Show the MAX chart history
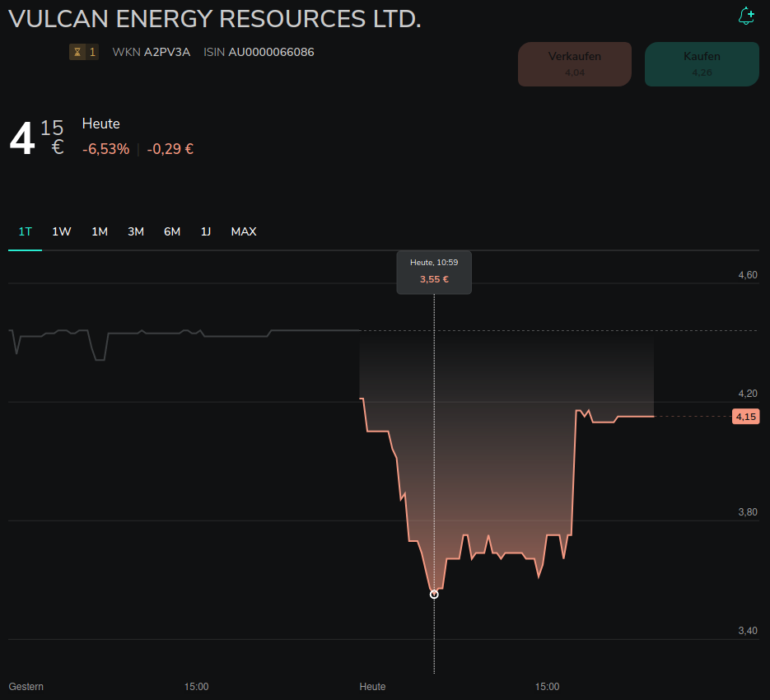The width and height of the screenshot is (770, 700). [x=244, y=231]
